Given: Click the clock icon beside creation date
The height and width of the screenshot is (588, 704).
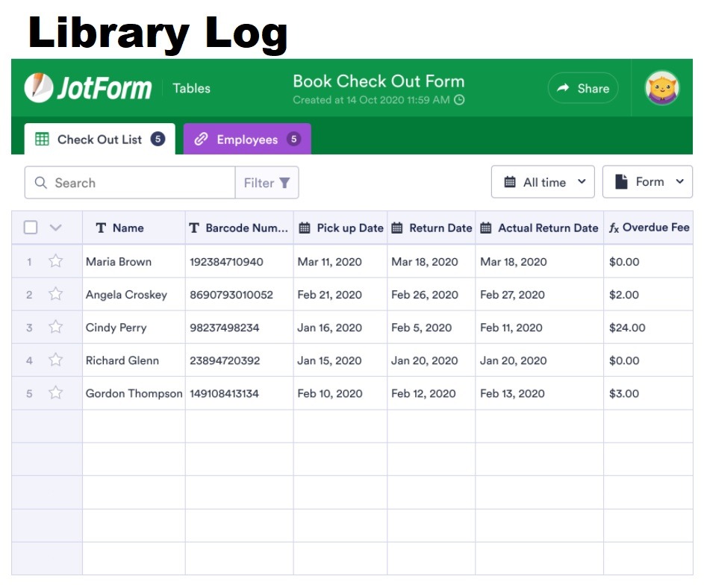Looking at the screenshot, I should [x=460, y=100].
